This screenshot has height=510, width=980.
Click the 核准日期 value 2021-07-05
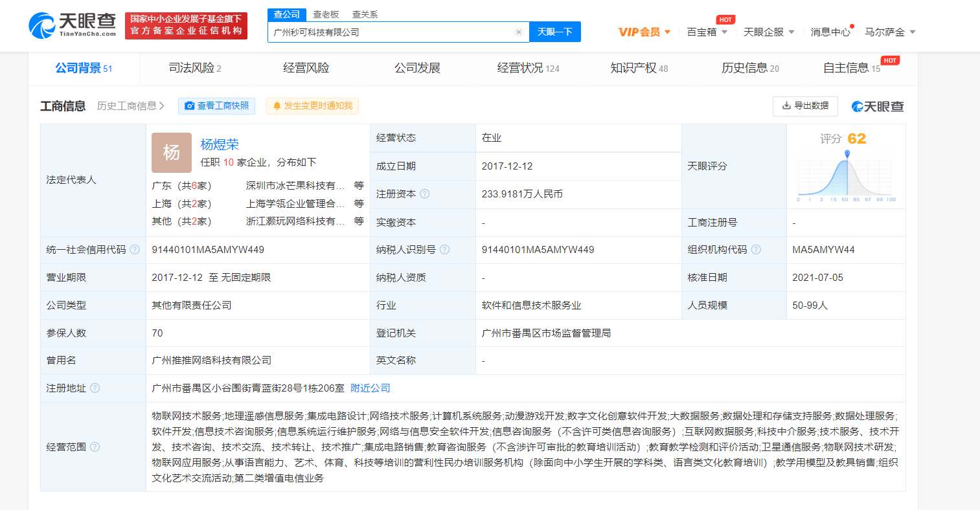(x=818, y=278)
